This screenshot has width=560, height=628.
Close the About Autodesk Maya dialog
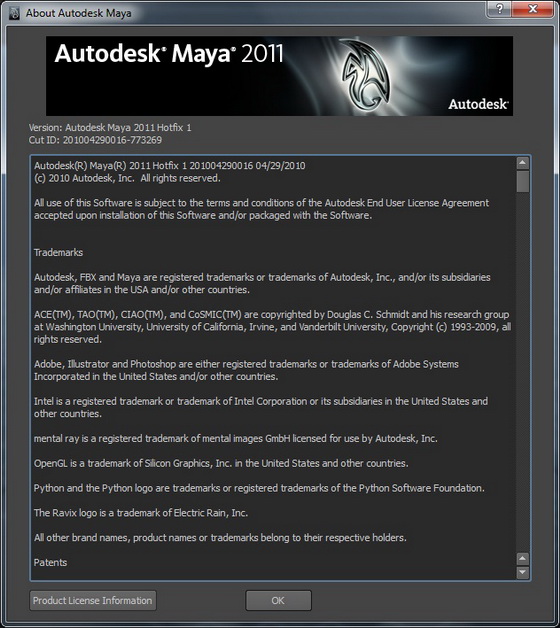(x=533, y=8)
